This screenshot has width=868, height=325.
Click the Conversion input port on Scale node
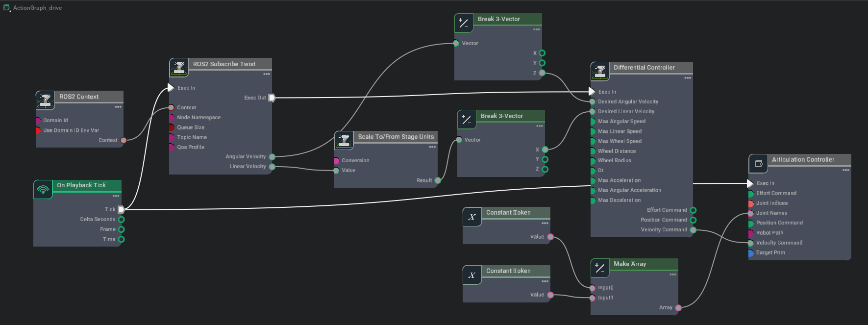[x=337, y=161]
